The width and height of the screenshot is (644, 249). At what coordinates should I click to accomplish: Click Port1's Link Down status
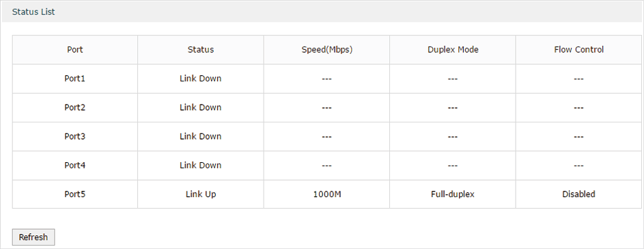(x=200, y=78)
